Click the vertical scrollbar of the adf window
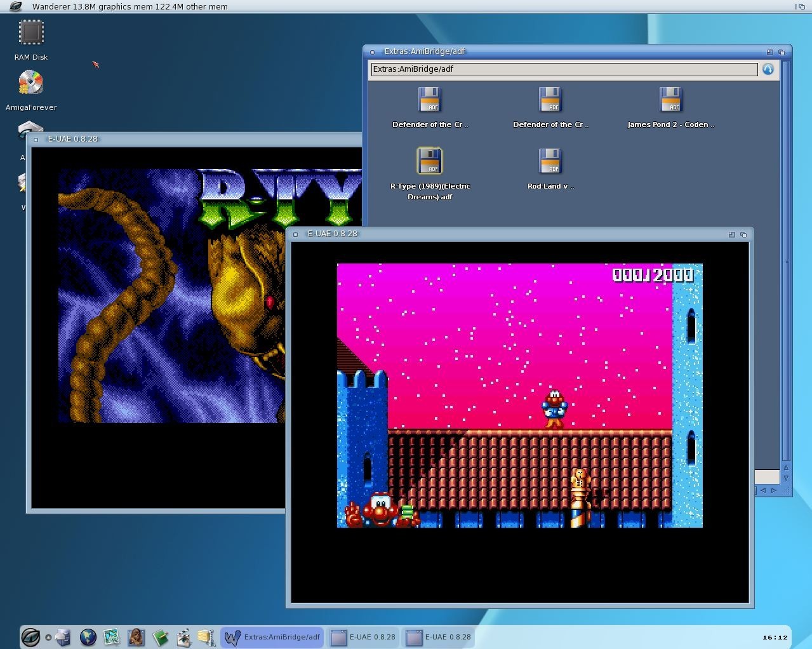 [x=786, y=260]
